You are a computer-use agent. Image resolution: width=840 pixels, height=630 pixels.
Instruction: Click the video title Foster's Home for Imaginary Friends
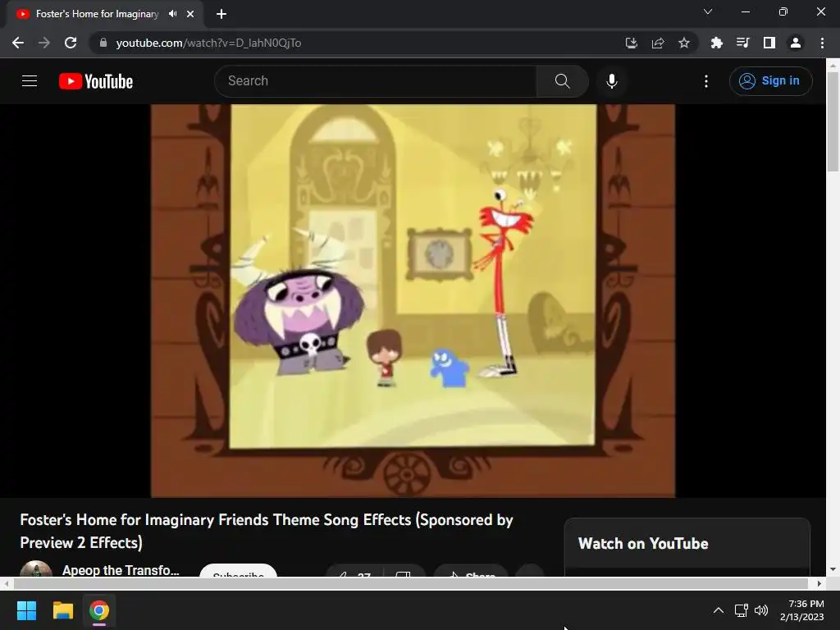267,531
